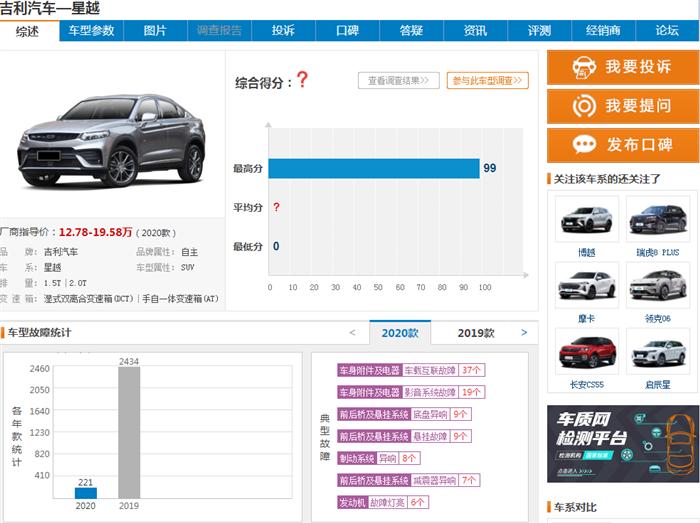Click the 启辰星 text link
Viewport: 700px width, 523px height.
click(x=658, y=385)
